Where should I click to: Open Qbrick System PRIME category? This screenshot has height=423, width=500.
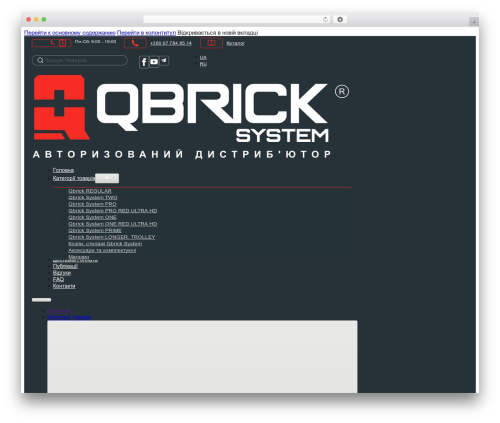(95, 231)
